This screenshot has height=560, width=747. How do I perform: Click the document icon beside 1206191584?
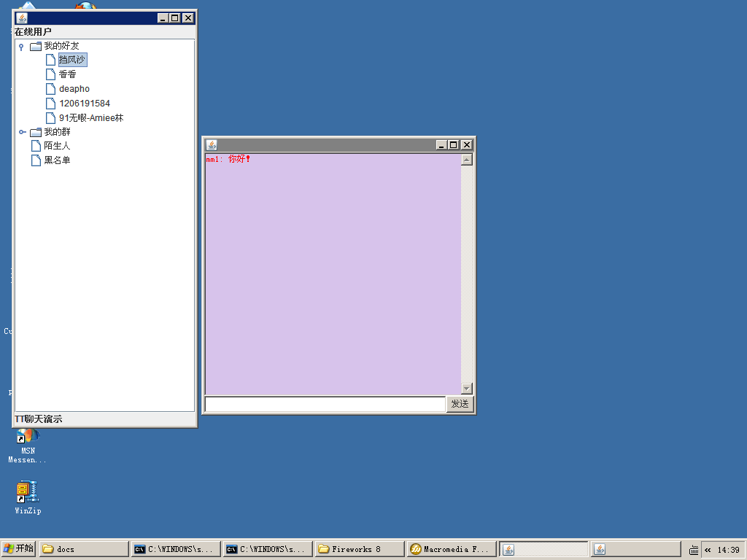50,104
